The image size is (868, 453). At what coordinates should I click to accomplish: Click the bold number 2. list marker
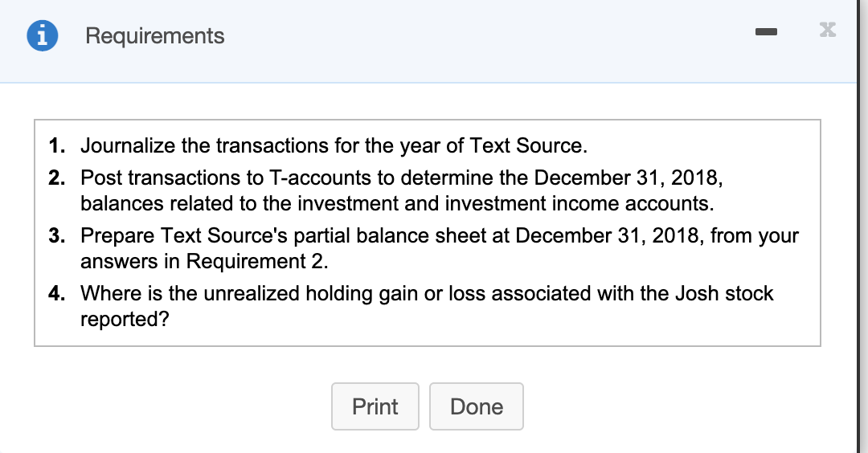tap(57, 177)
